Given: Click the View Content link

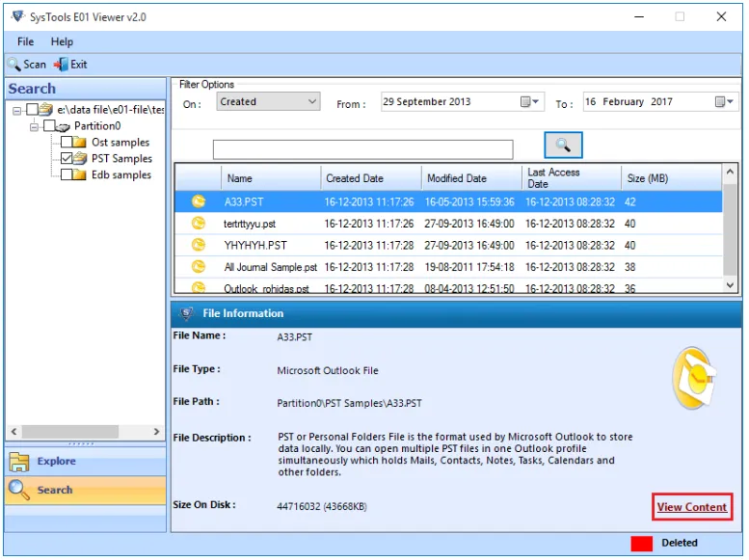Looking at the screenshot, I should click(x=691, y=507).
